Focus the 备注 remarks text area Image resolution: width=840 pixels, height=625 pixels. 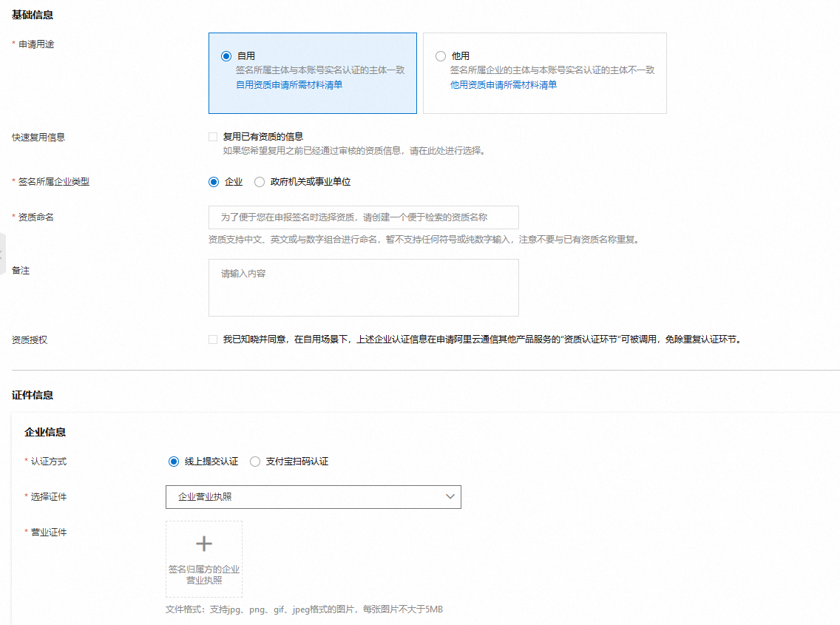pyautogui.click(x=363, y=288)
